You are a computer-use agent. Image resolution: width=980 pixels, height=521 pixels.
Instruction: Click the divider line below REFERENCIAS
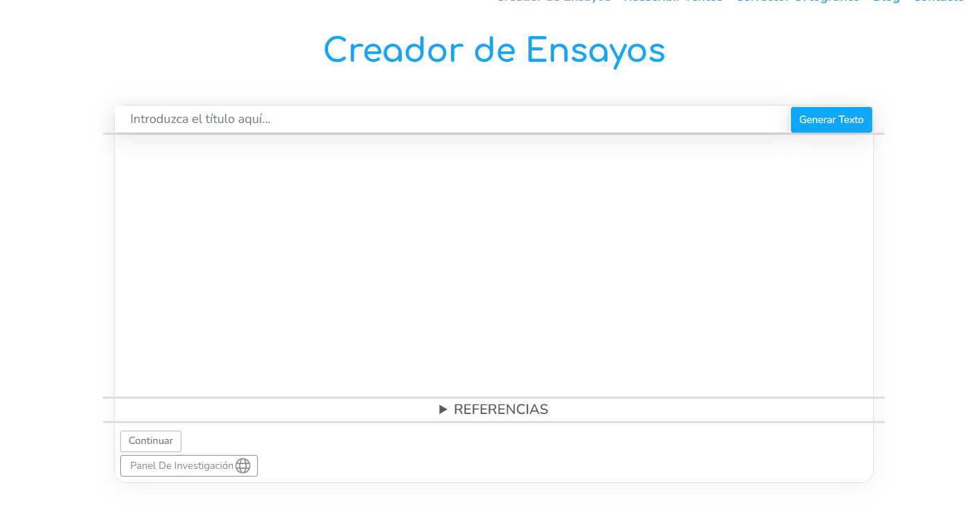[493, 422]
